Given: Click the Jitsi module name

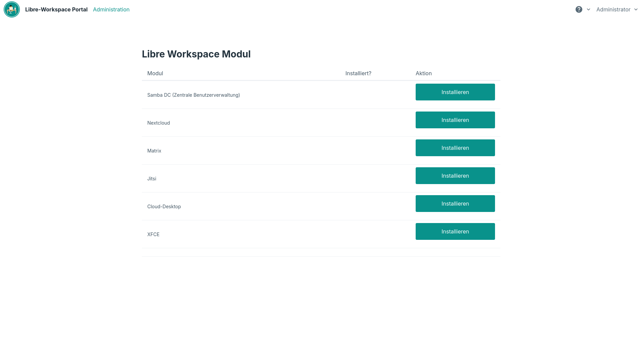Looking at the screenshot, I should tap(152, 179).
